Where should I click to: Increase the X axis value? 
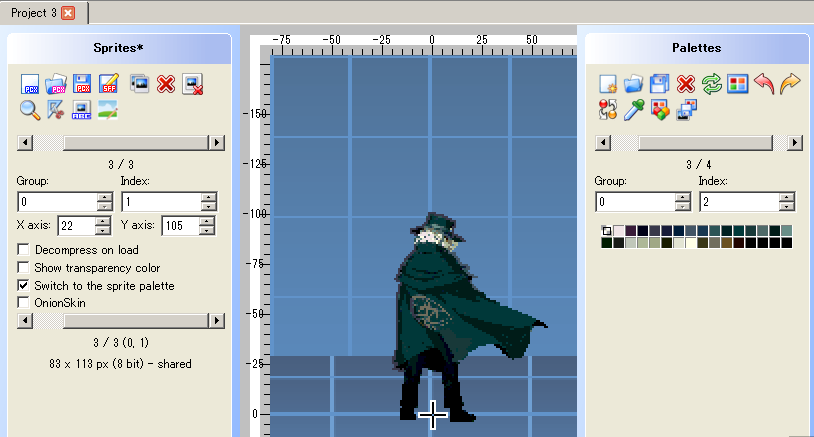[103, 221]
